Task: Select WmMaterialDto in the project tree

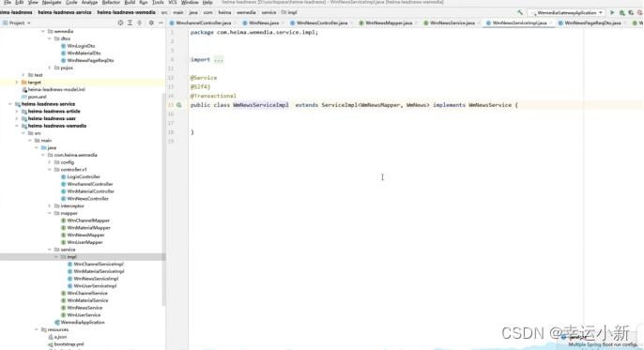Action: 84,53
